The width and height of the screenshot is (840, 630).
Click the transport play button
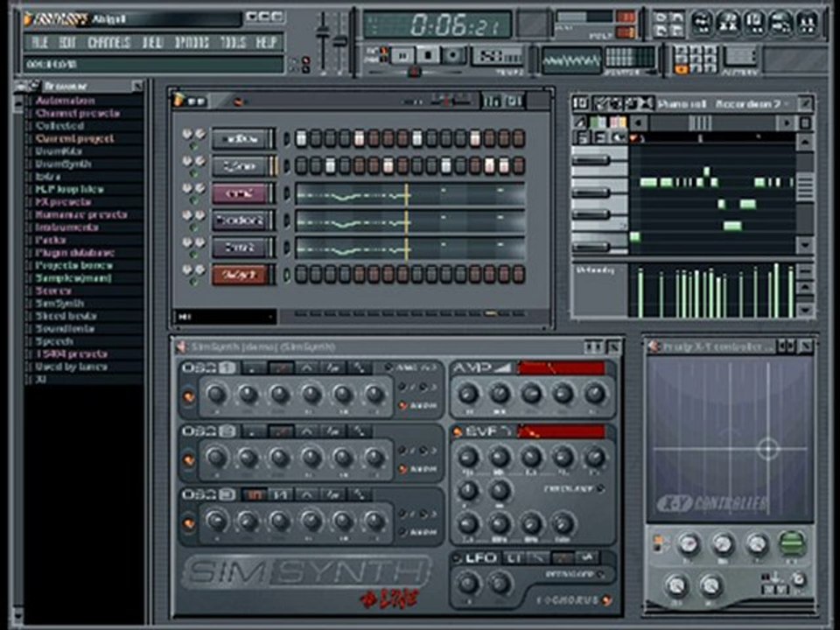402,55
